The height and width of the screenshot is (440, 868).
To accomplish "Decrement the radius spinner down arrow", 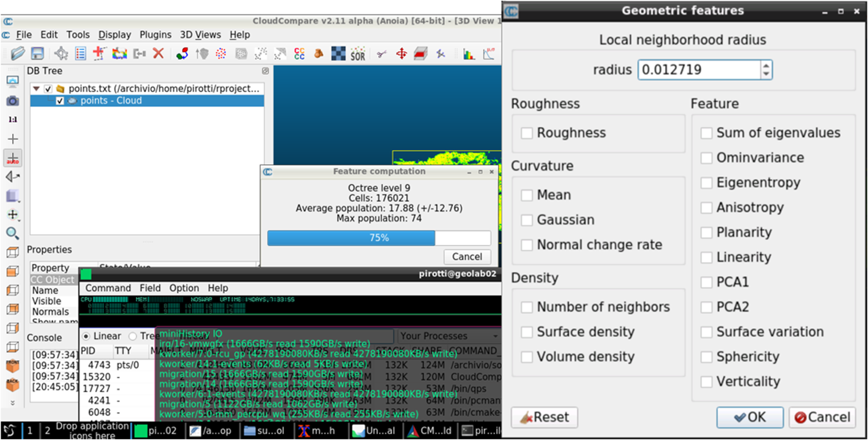I will coord(766,74).
